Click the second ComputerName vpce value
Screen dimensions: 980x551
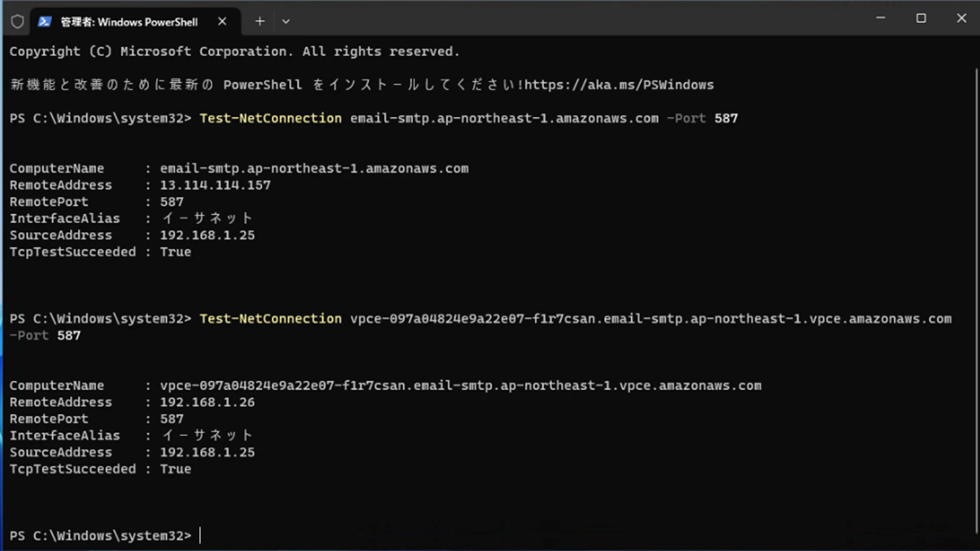tap(461, 386)
